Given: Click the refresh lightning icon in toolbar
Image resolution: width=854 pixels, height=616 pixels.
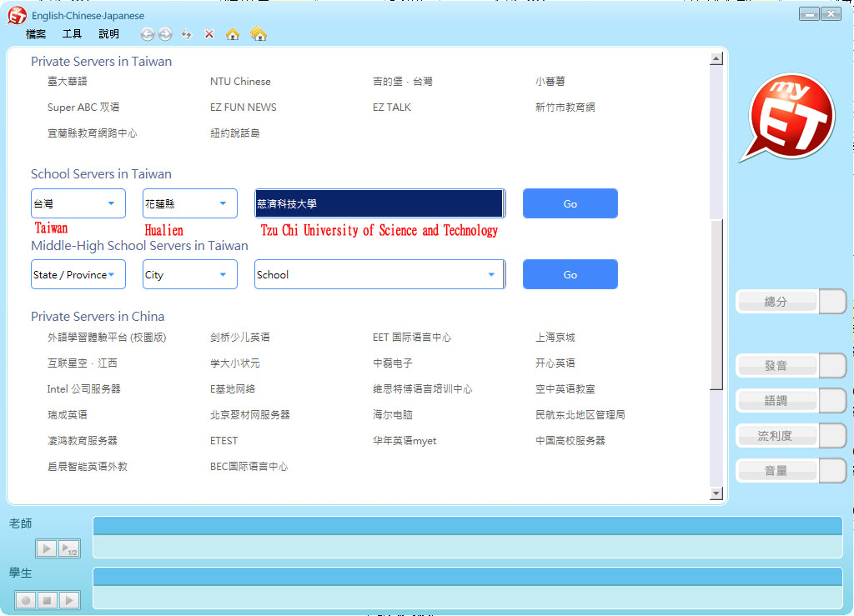Looking at the screenshot, I should point(187,34).
